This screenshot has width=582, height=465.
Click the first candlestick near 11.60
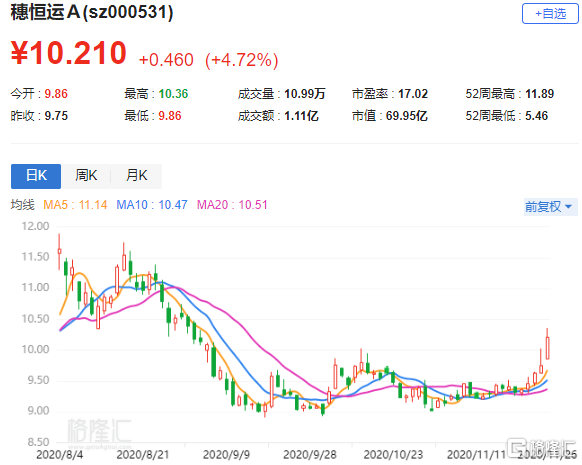tap(59, 251)
